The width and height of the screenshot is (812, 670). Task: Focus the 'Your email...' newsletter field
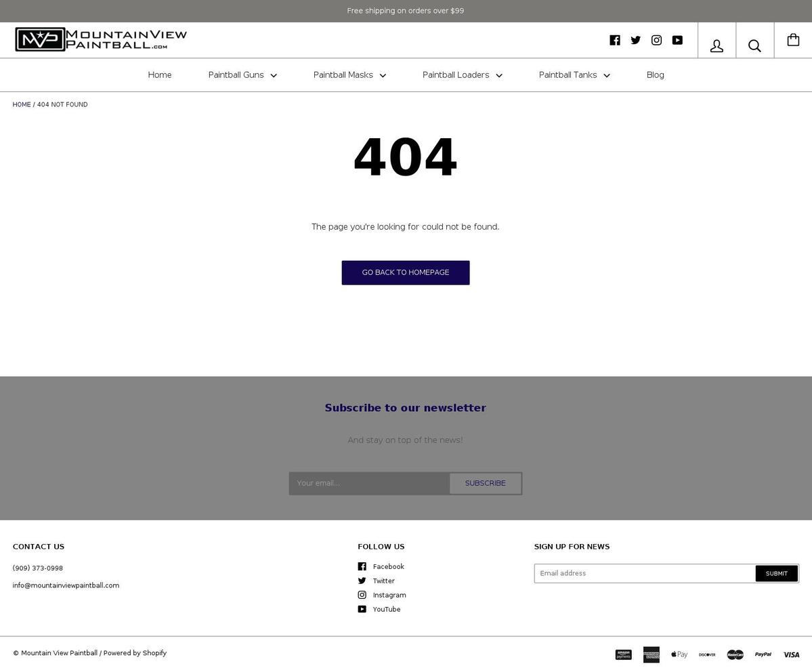point(369,484)
